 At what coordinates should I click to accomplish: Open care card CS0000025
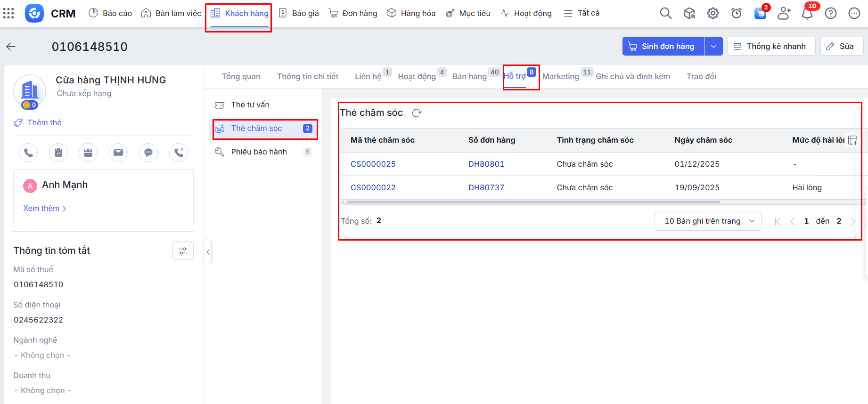(373, 164)
